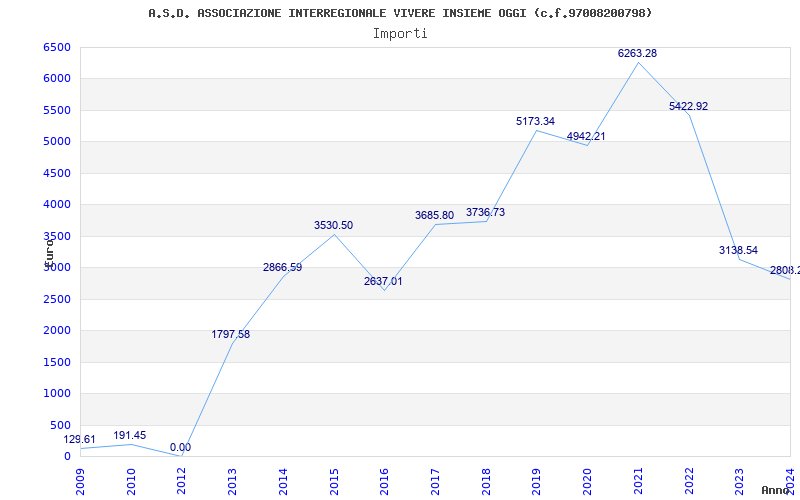The width and height of the screenshot is (800, 500).
Task: Click the 2022 x-axis year label
Action: pos(689,482)
